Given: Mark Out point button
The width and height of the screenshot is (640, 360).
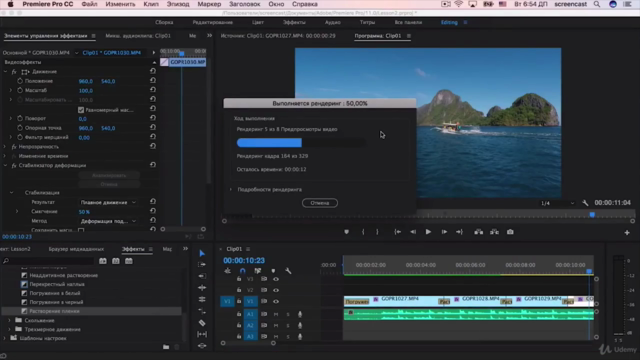Looking at the screenshot, I should [x=377, y=232].
